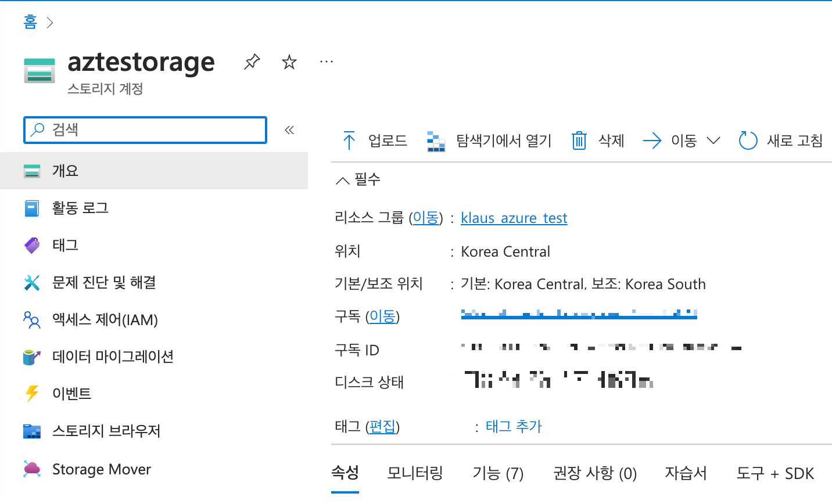Open klaus_azure_test resource group link
Image resolution: width=832 pixels, height=504 pixels.
[514, 218]
